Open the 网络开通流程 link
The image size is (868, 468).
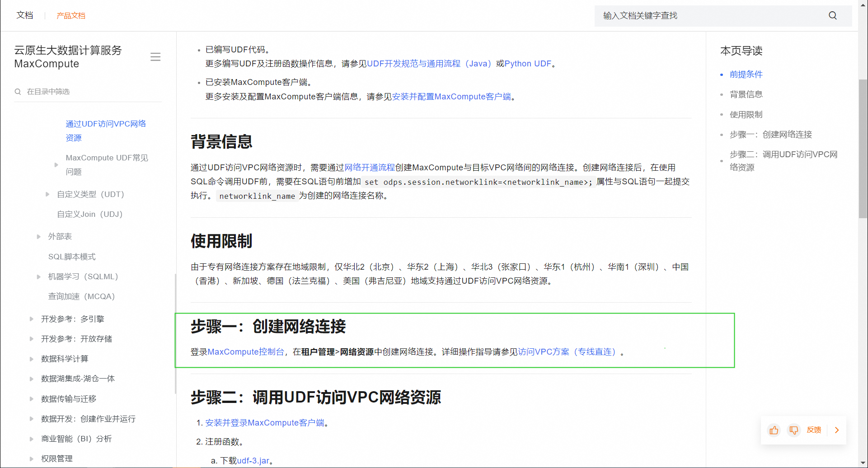tap(370, 168)
